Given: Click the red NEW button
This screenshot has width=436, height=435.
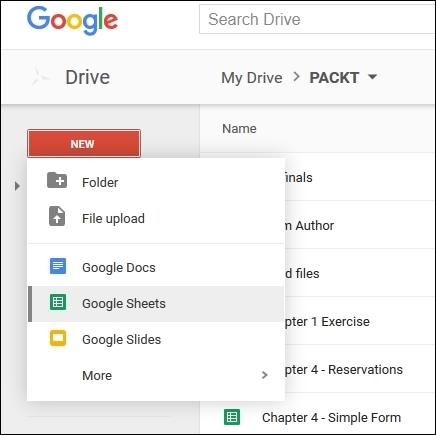Looking at the screenshot, I should [84, 144].
